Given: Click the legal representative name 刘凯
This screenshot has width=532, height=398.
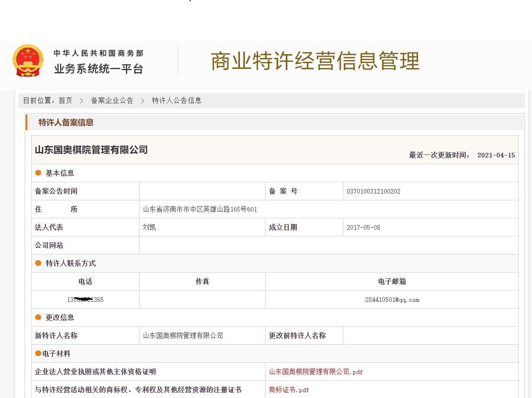Looking at the screenshot, I should tap(149, 228).
